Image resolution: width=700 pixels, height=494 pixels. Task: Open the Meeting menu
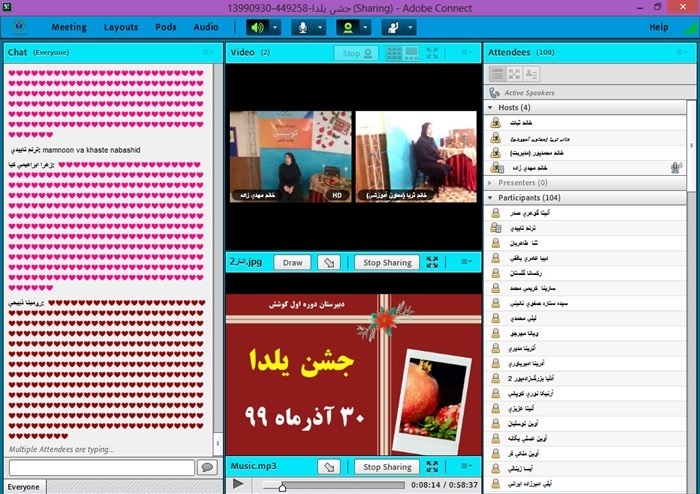point(69,27)
